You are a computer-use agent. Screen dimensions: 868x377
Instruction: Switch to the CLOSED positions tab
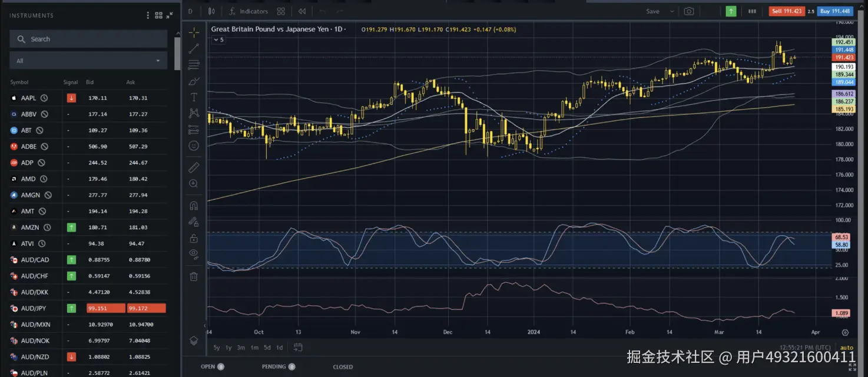343,366
